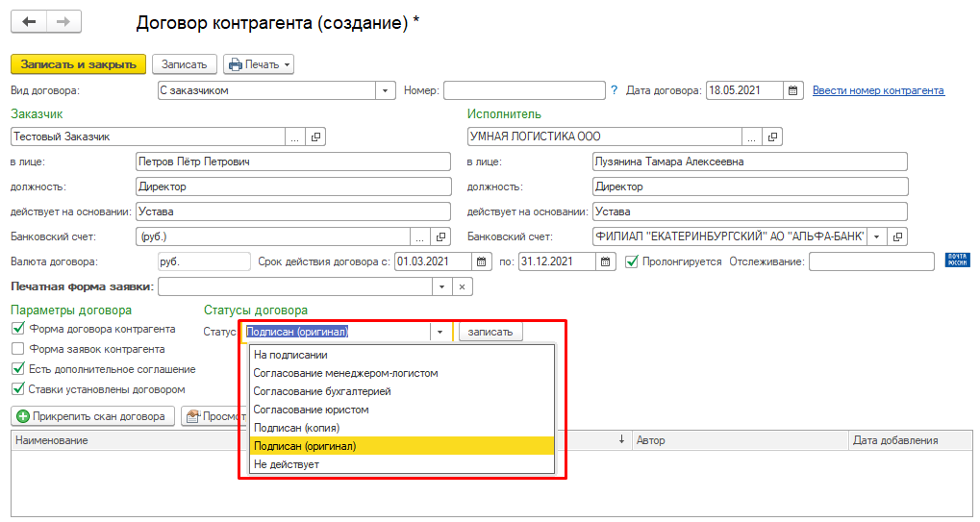This screenshot has width=980, height=522.
Task: Select the Подписан (копия) option
Action: 402,428
